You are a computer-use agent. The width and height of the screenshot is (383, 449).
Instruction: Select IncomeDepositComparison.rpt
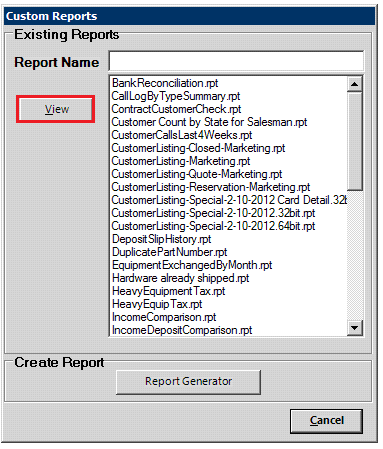(182, 330)
